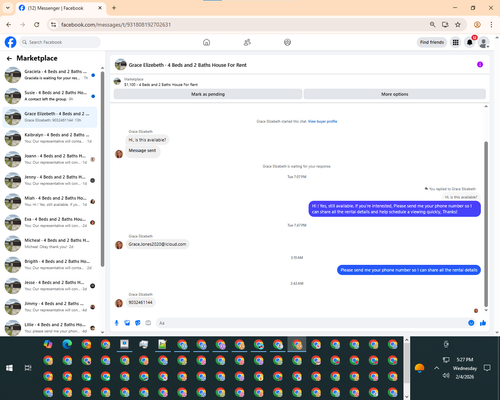Image resolution: width=500 pixels, height=400 pixels.
Task: Open the volume speaker tray icon
Action: coord(446,376)
